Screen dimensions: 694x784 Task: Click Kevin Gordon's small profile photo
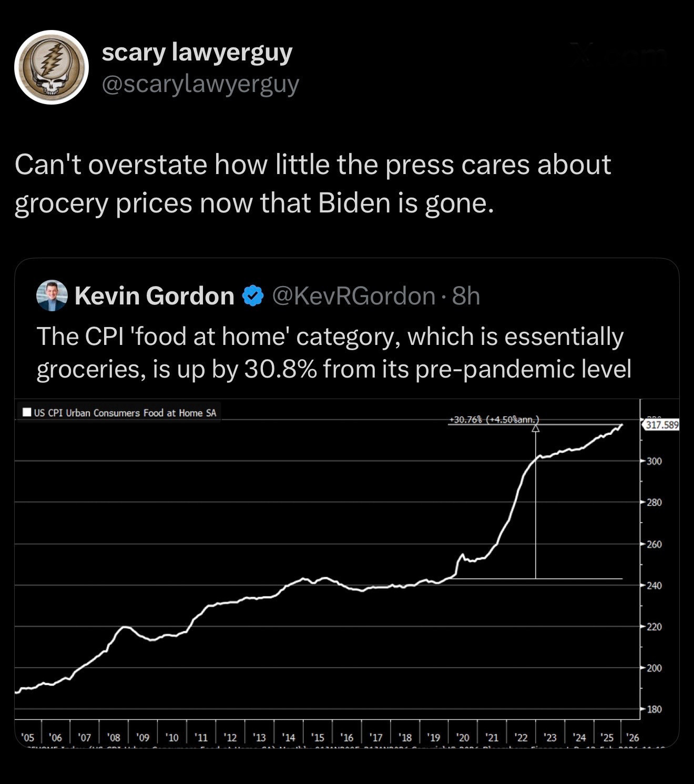(x=52, y=296)
